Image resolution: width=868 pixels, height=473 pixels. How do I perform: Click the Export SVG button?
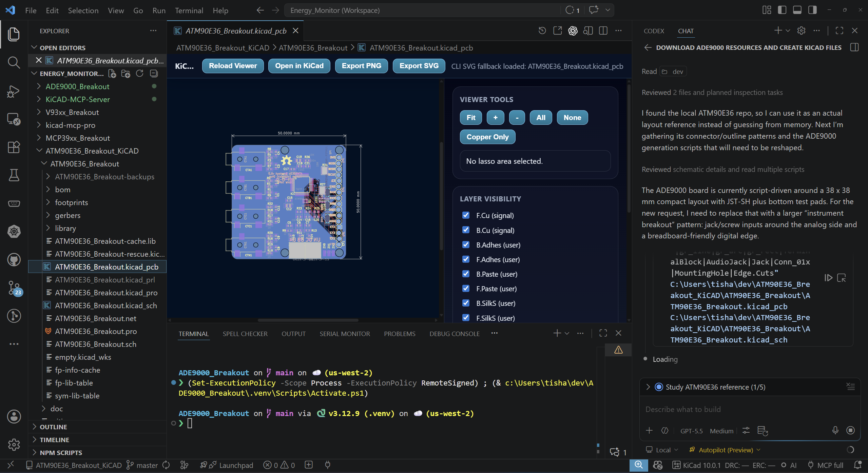(419, 66)
